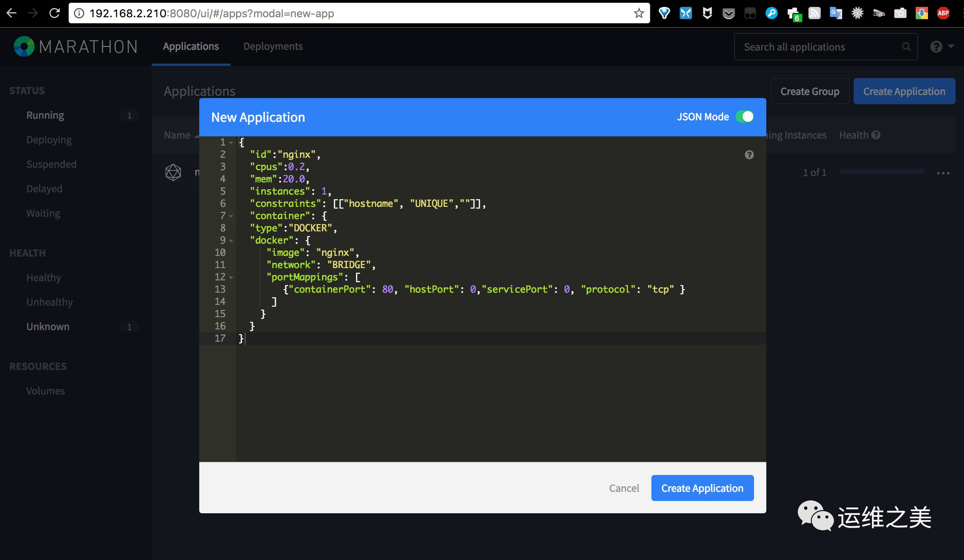Image resolution: width=964 pixels, height=560 pixels.
Task: View site info icon in the address bar
Action: point(79,13)
